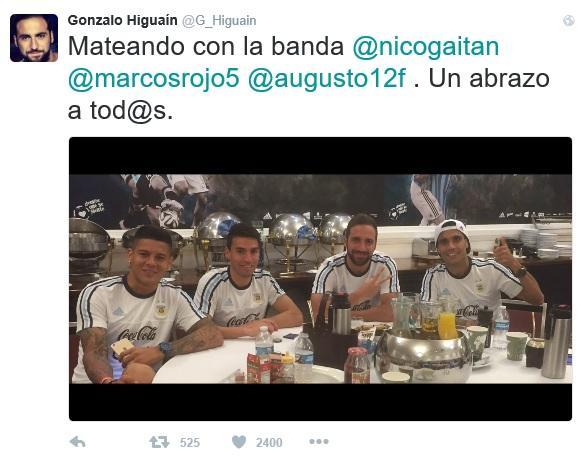Viewport: 581px width, 460px height.
Task: Open the Gonzalo Higuaín profile avatar
Action: click(x=34, y=38)
